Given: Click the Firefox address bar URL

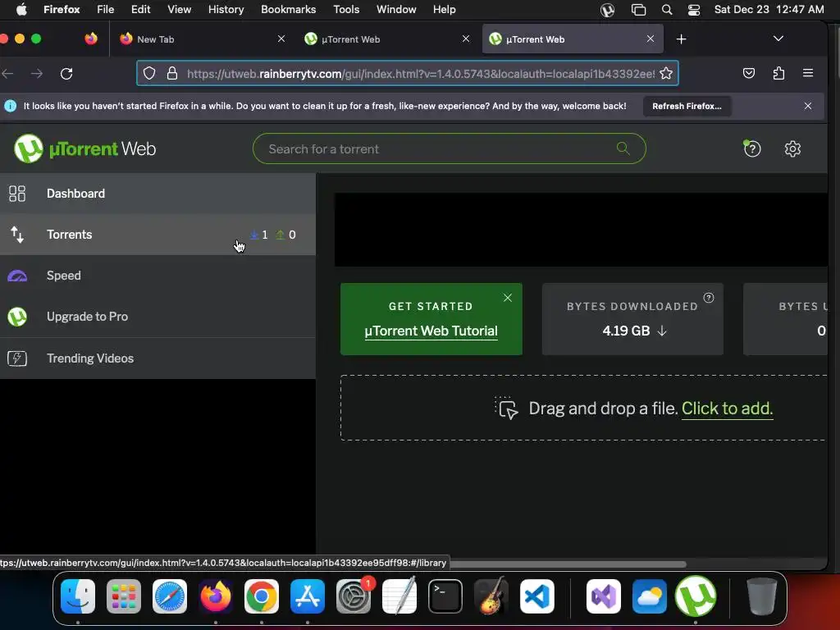Looking at the screenshot, I should click(x=421, y=73).
